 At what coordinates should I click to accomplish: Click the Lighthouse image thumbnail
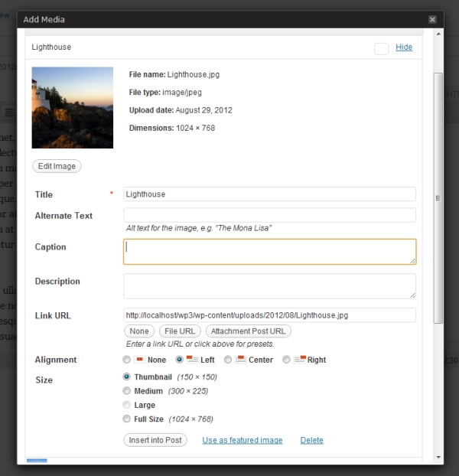click(73, 108)
